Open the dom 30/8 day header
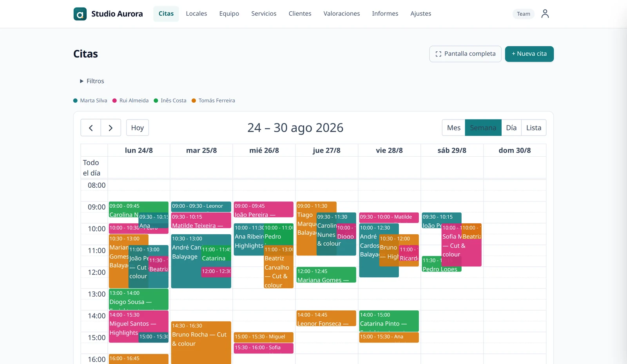This screenshot has width=627, height=364. [x=515, y=150]
